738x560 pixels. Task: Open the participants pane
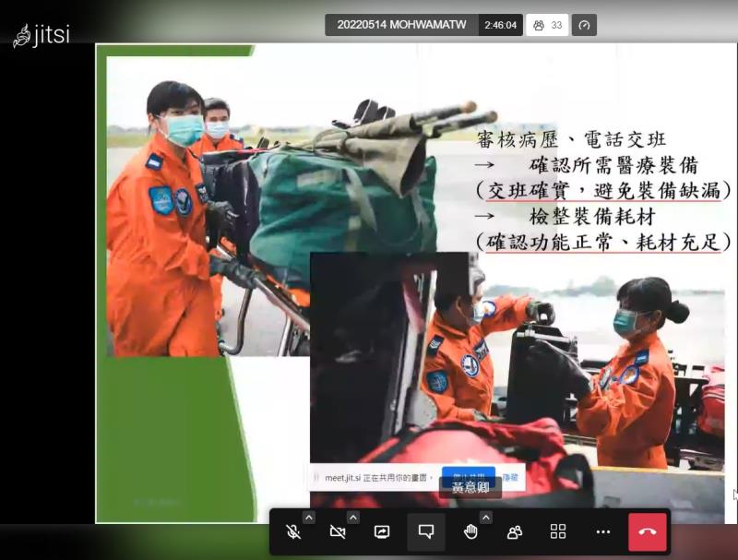click(514, 532)
